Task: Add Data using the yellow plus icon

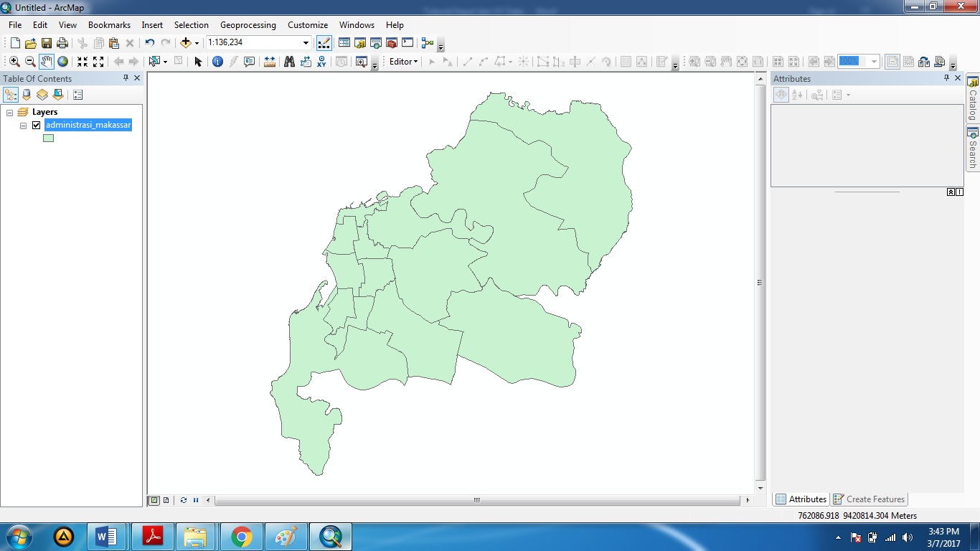Action: 185,43
